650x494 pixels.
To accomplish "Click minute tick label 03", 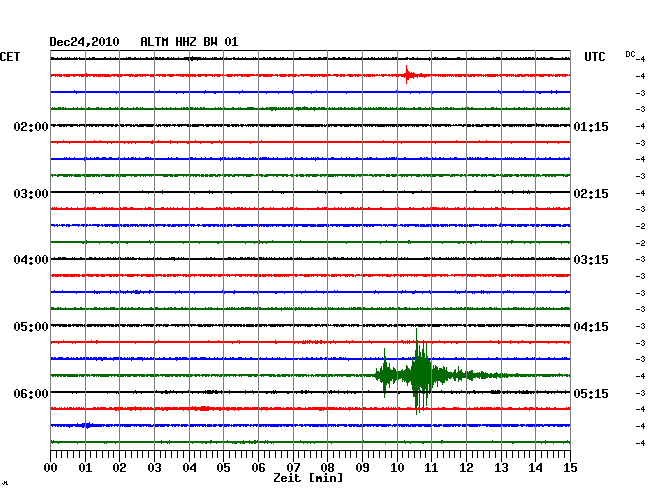I will [154, 467].
